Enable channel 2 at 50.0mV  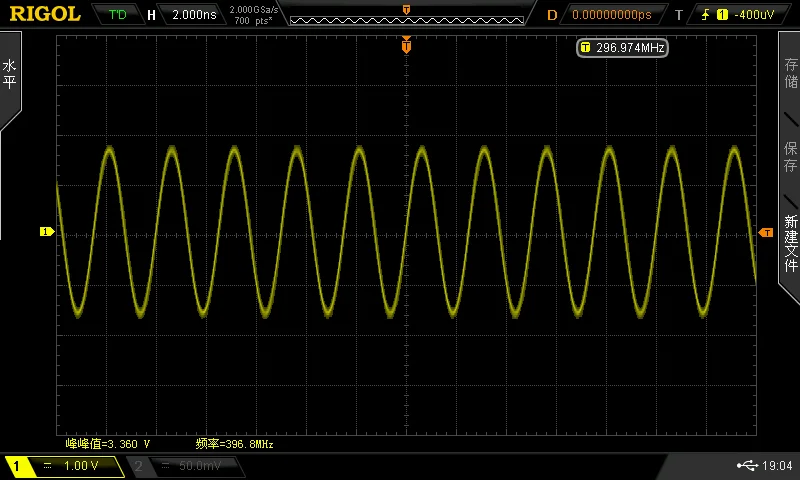[x=186, y=466]
